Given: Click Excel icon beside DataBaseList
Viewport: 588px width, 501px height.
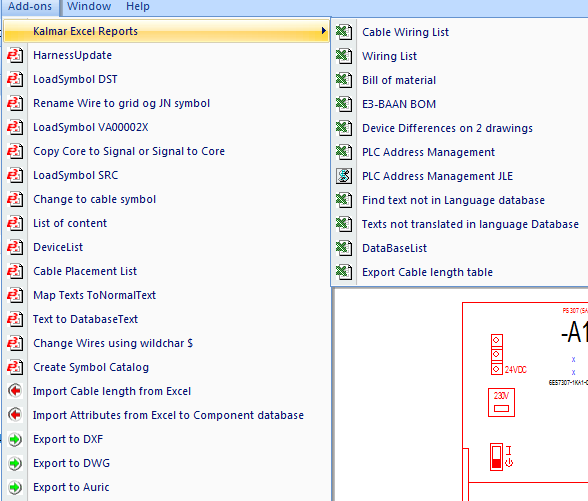Looking at the screenshot, I should (344, 248).
